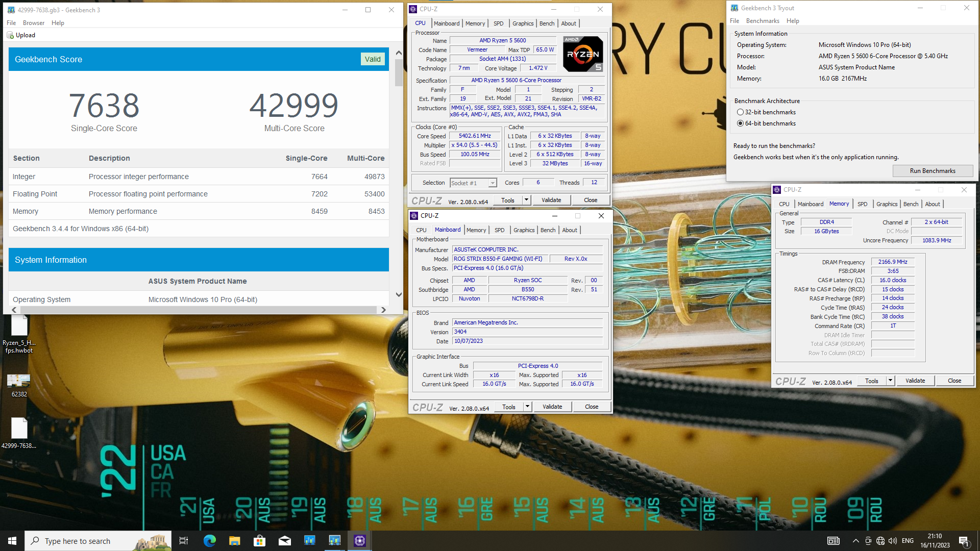Expand Tools dropdown arrow in CPU-Z Mainboard window
Image resolution: width=980 pixels, height=551 pixels.
pos(527,407)
